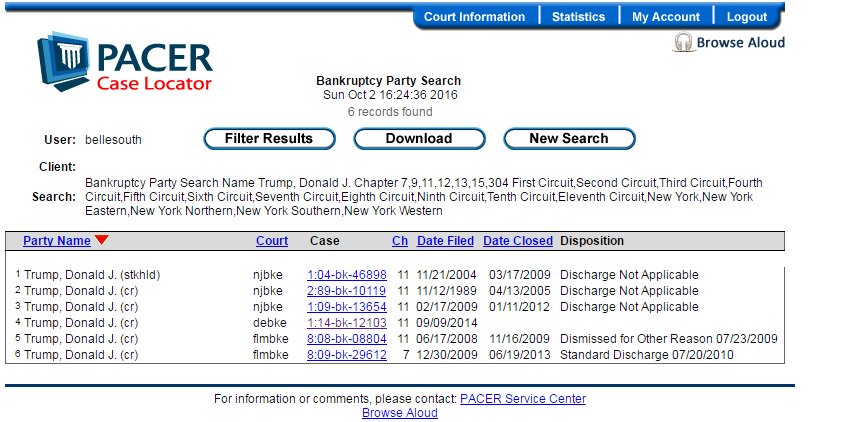Sort results by Party Name

click(57, 241)
